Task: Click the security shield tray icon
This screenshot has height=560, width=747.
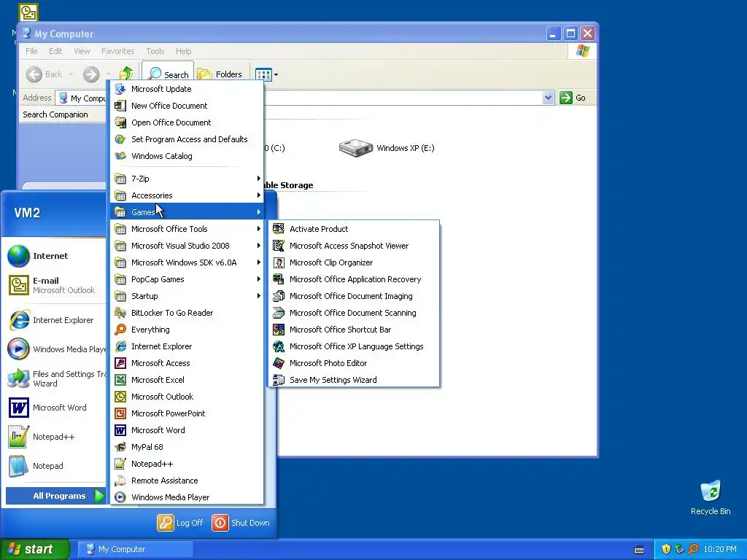Action: pos(666,549)
